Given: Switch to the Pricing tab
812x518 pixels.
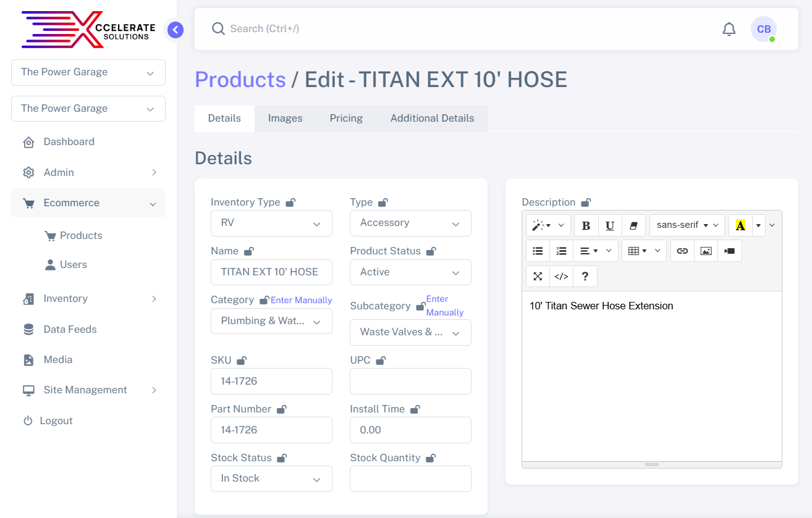Looking at the screenshot, I should pyautogui.click(x=346, y=119).
